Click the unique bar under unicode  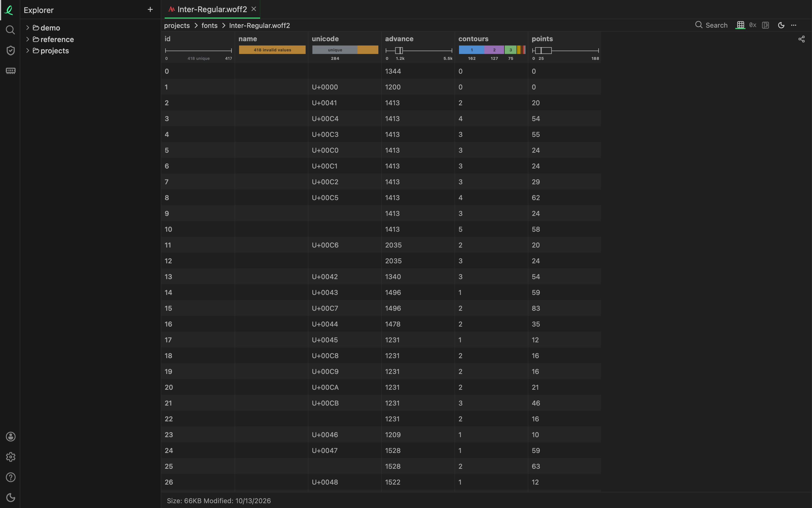335,50
